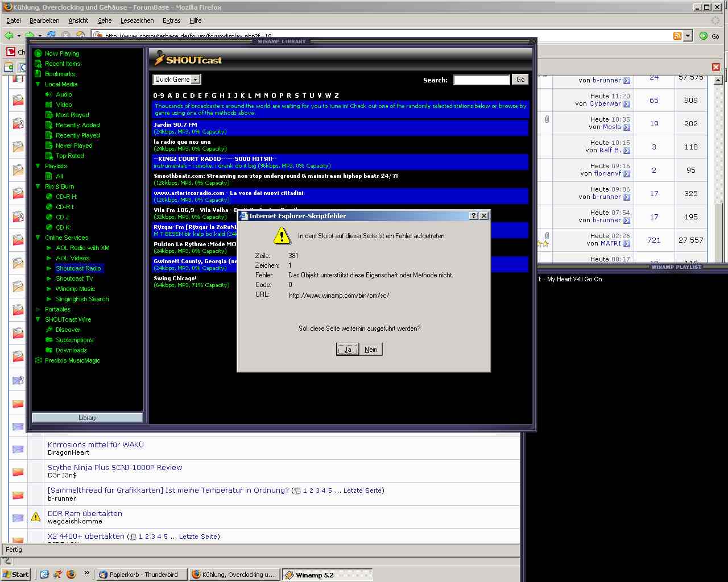728x582 pixels.
Task: Open SingingFish Search
Action: [82, 299]
